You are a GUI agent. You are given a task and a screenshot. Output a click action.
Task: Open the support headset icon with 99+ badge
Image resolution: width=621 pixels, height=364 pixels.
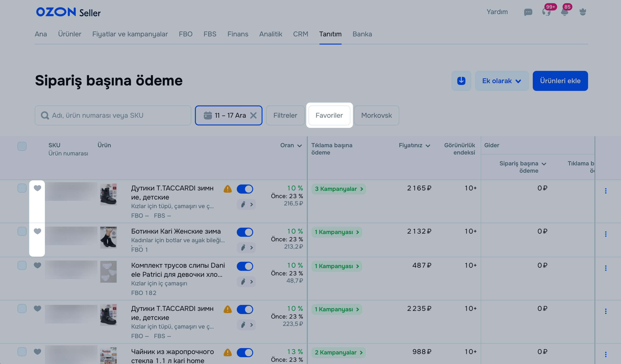[546, 12]
